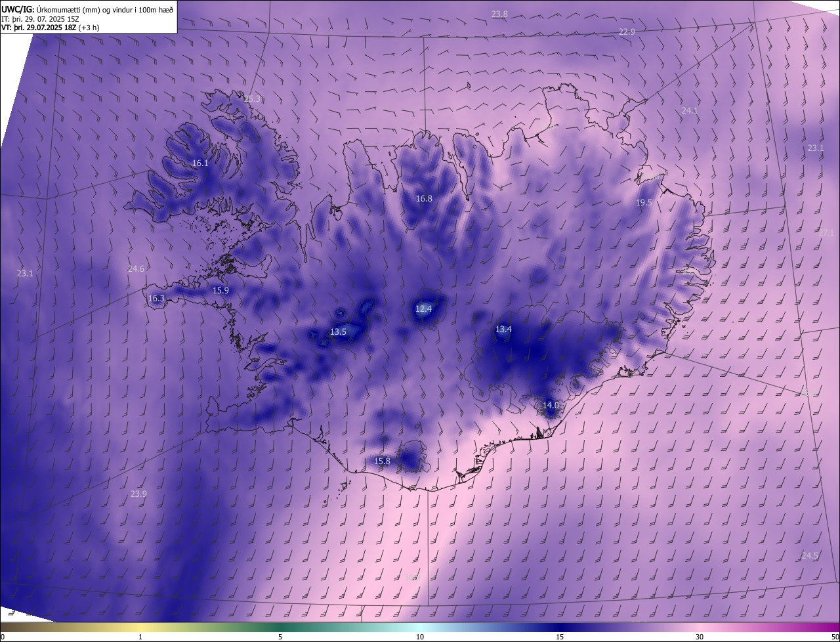
Task: Click the 25.3 value label
Action: pos(252,98)
